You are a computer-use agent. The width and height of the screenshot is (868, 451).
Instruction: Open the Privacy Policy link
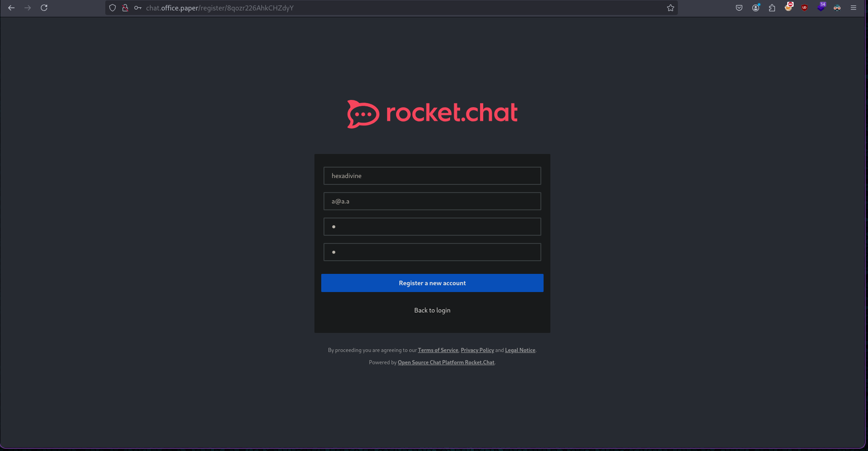pyautogui.click(x=477, y=350)
